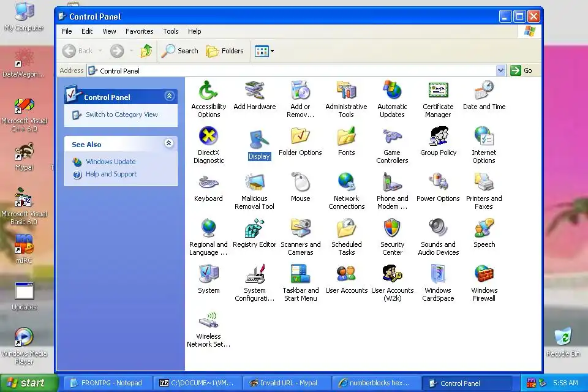This screenshot has width=588, height=392.
Task: Switch to Invalid URL - Mypal taskbar button
Action: [x=287, y=383]
